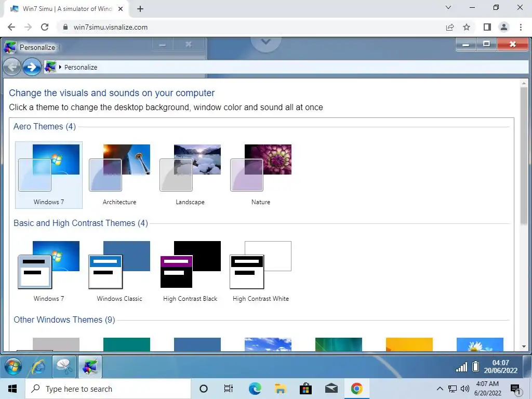Click the downward scroll arrow in Personalize
This screenshot has height=399, width=532.
pos(524,347)
